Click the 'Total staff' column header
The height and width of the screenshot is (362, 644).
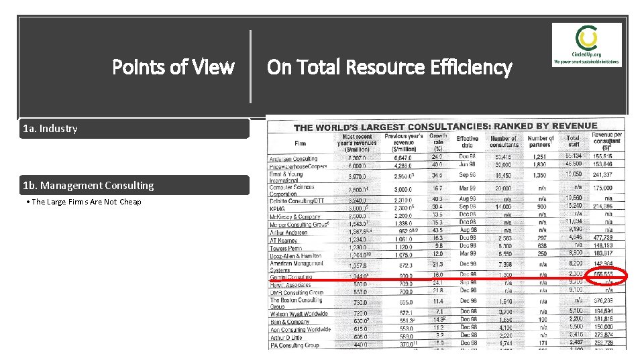pyautogui.click(x=574, y=141)
